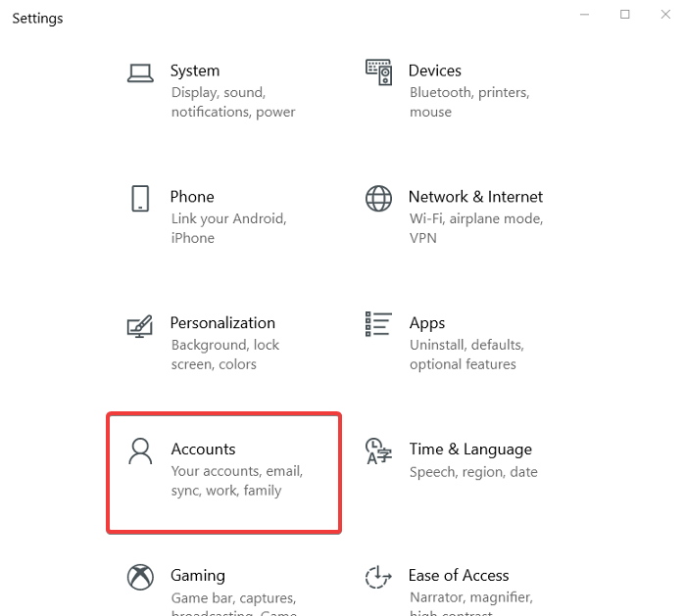Select the Apps list icon
686x616 pixels.
coord(378,324)
